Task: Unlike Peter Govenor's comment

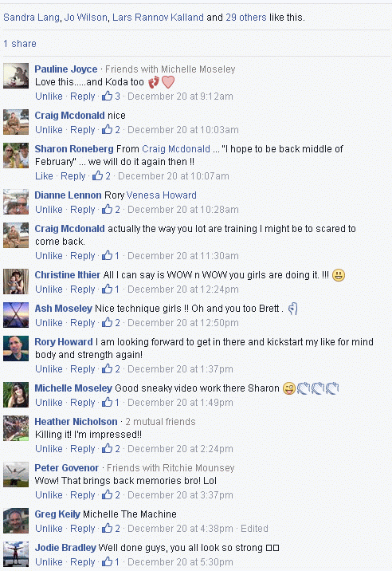Action: [x=49, y=495]
